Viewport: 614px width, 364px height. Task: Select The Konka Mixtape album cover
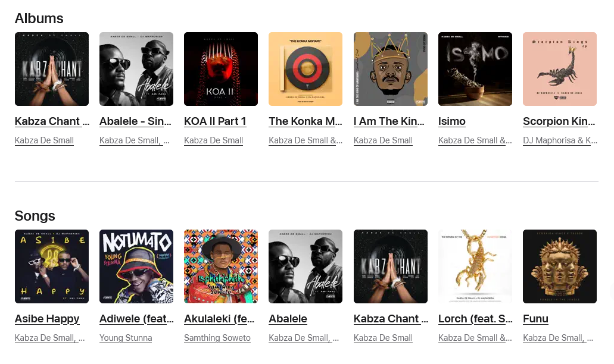coord(306,69)
